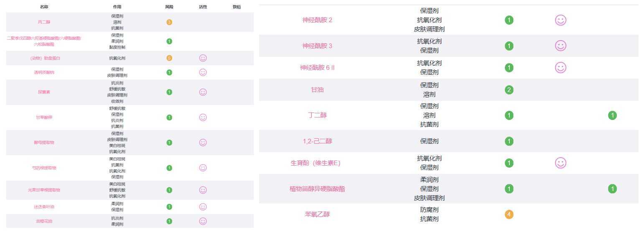644x232 pixels.
Task: Open the 光果甘草根提取物 ingredient link
Action: 44,190
